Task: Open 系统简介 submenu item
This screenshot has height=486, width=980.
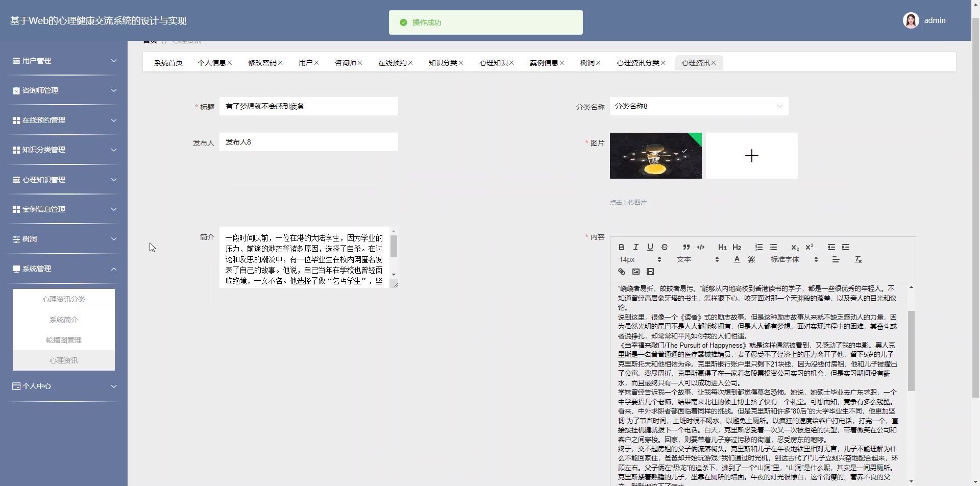Action: 64,320
